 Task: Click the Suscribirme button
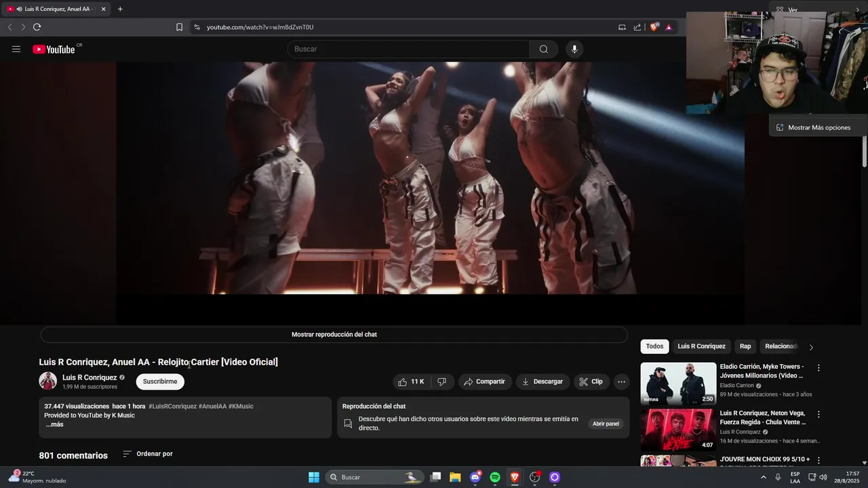click(x=160, y=382)
